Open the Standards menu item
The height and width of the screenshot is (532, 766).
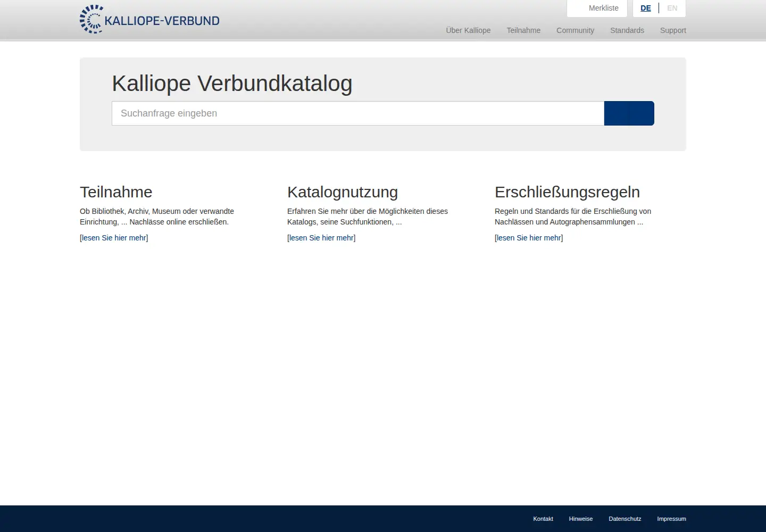click(627, 30)
